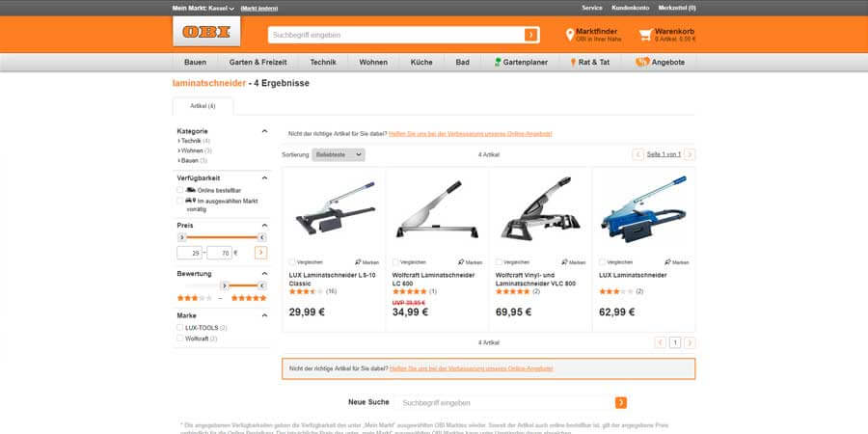Open the Garten & Freizeit menu
Screen dimensions: 868x434
258,63
